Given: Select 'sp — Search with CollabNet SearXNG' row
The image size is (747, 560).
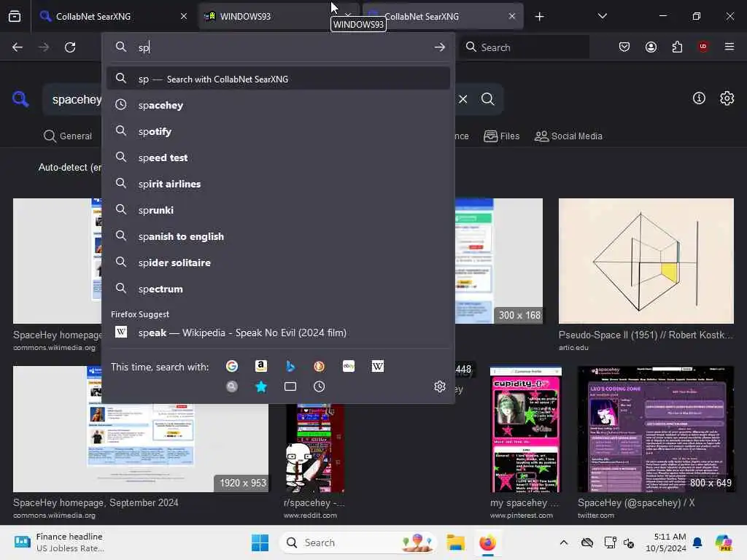Looking at the screenshot, I should [278, 79].
